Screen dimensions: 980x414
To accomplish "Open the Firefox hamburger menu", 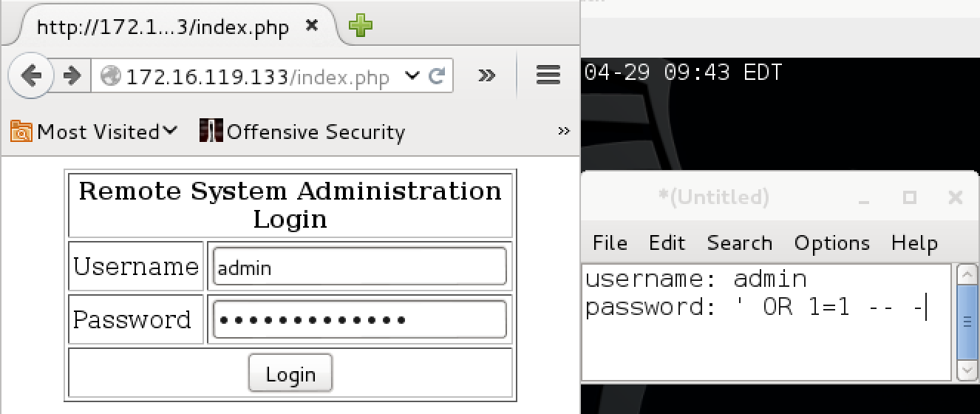I will (x=548, y=75).
